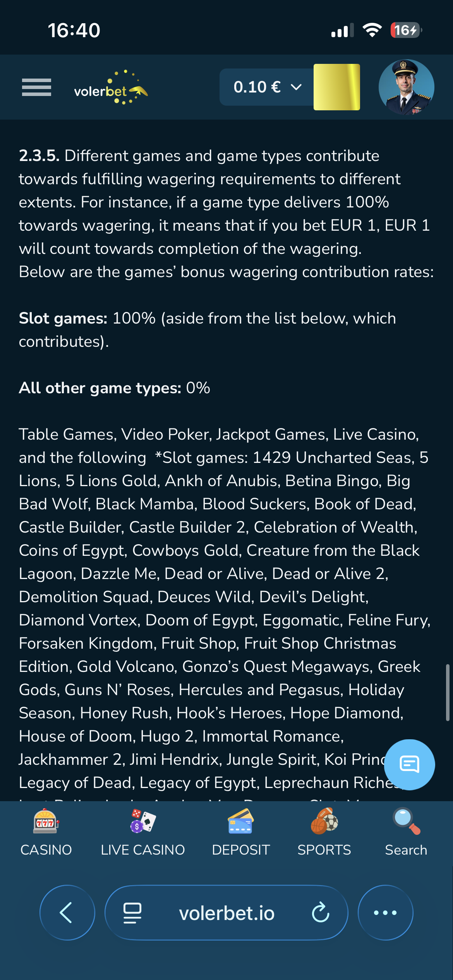The image size is (453, 980).
Task: Go back with browser back arrow
Action: pyautogui.click(x=67, y=912)
